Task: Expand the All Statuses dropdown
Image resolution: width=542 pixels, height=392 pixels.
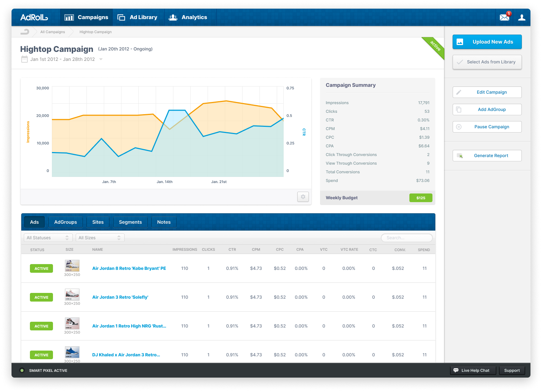Action: pos(48,238)
